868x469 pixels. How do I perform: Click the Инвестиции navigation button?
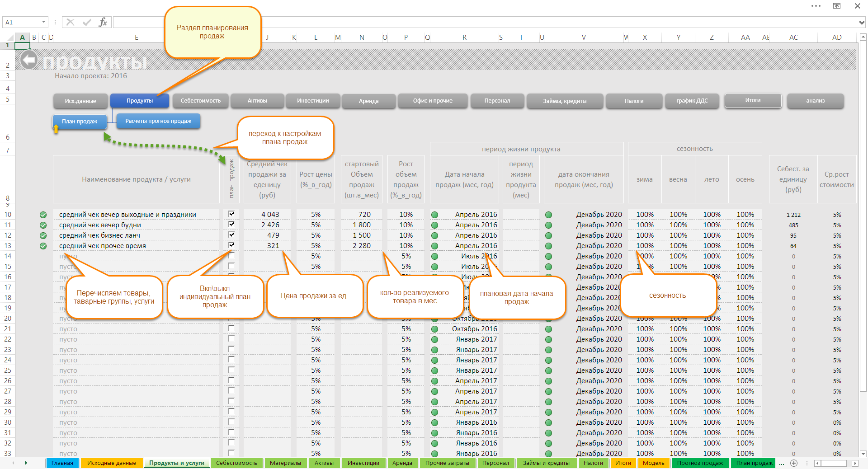pos(313,101)
